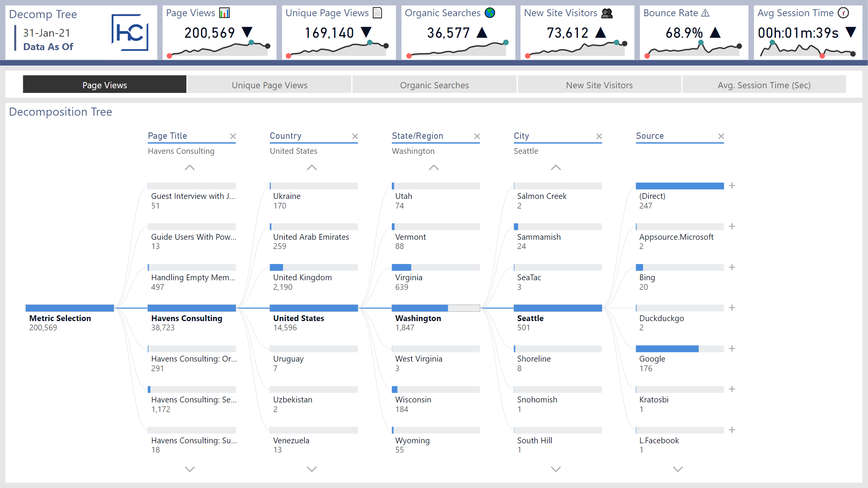
Task: Switch to Avg. Session Time (Sec) tab
Action: [764, 85]
